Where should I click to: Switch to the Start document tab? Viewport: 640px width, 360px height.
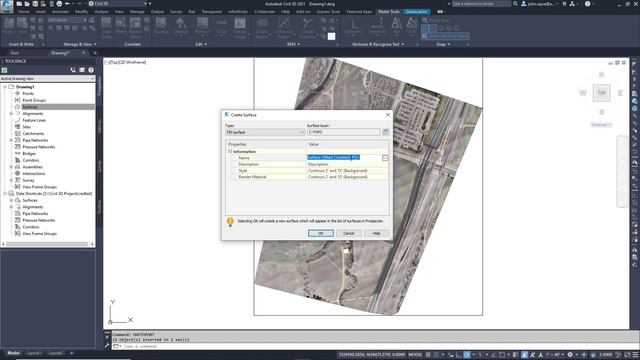click(15, 53)
